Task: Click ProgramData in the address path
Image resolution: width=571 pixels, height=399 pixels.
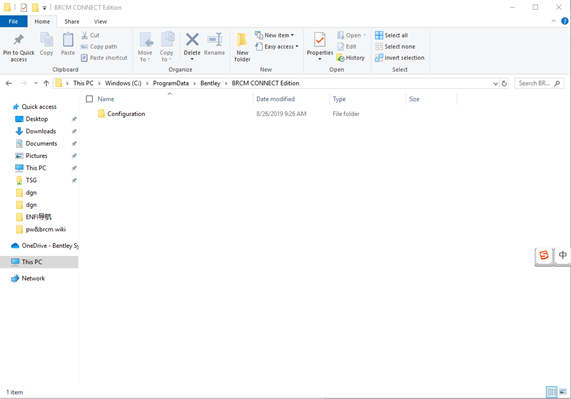Action: pos(171,83)
